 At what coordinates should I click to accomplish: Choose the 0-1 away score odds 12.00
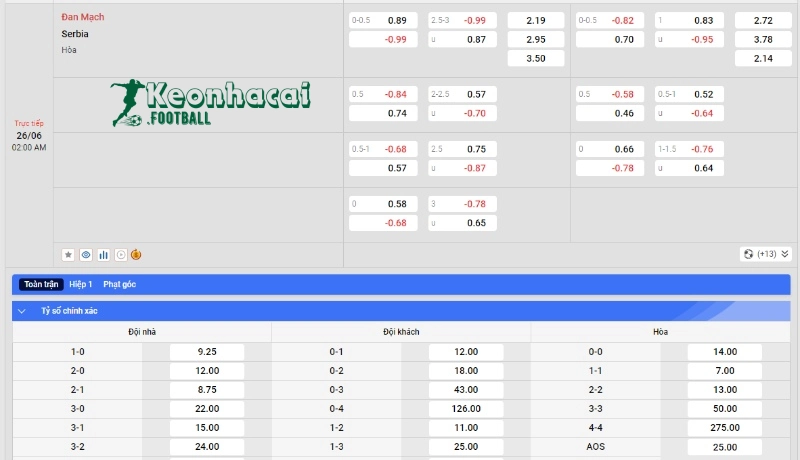[x=466, y=352]
